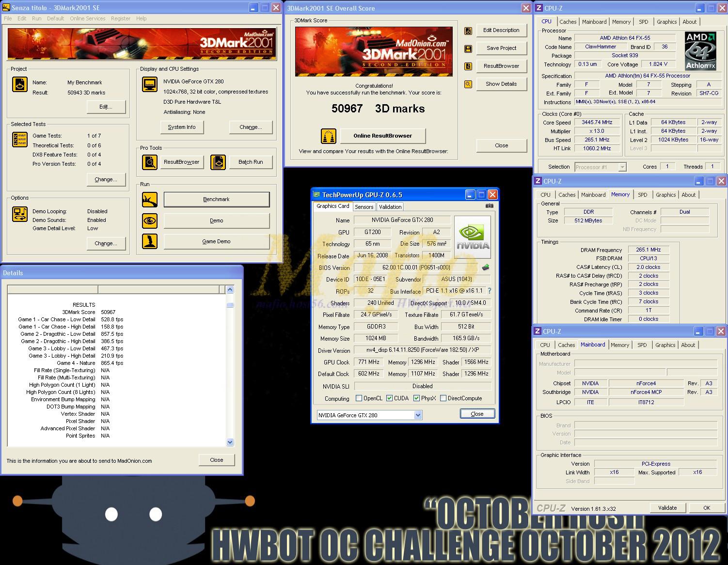Image resolution: width=728 pixels, height=565 pixels.
Task: Toggle the DirectCompute checkbox in GPU-Z
Action: pos(443,398)
